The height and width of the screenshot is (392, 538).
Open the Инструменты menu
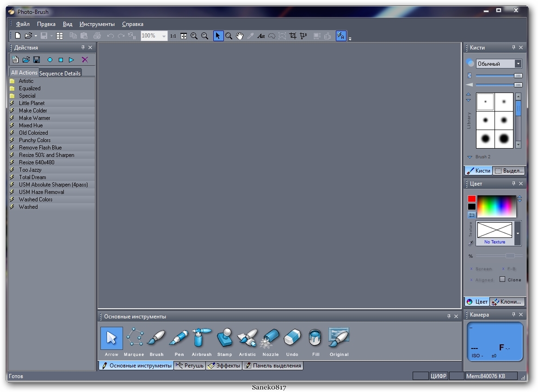click(x=97, y=24)
